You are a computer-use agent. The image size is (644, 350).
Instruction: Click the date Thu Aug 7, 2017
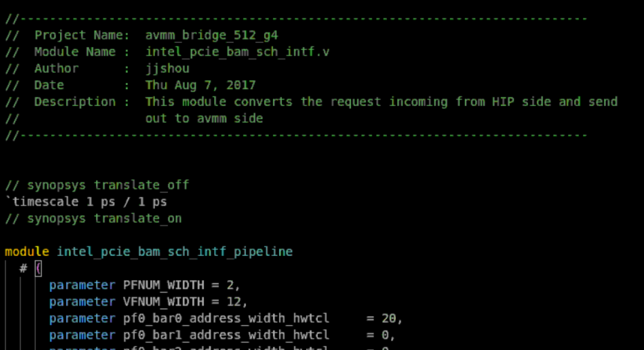(x=200, y=85)
